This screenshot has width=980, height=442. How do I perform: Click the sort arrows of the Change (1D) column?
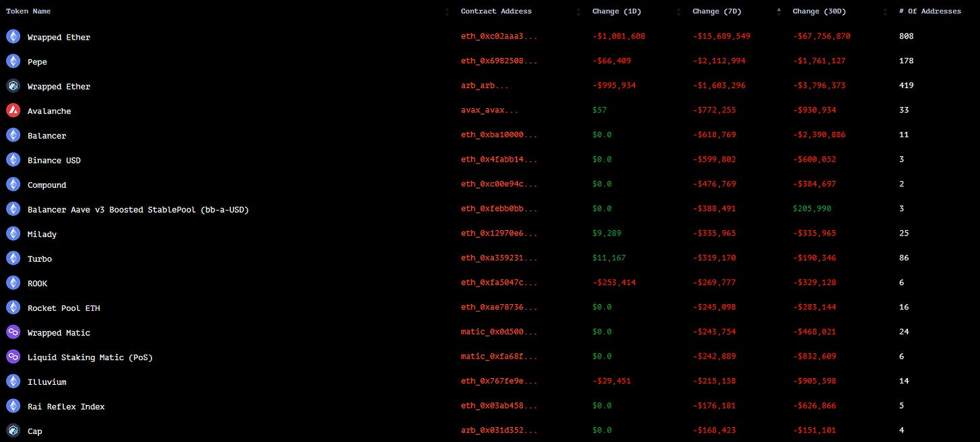(x=679, y=11)
